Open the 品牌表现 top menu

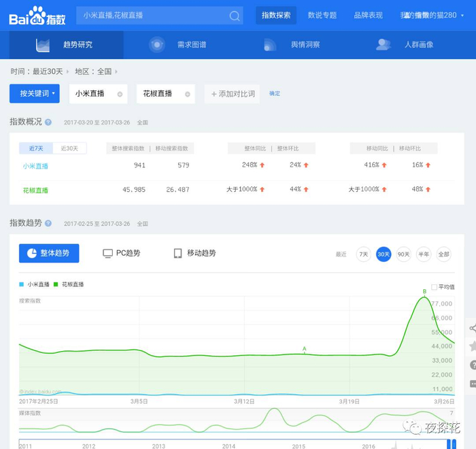click(x=369, y=15)
